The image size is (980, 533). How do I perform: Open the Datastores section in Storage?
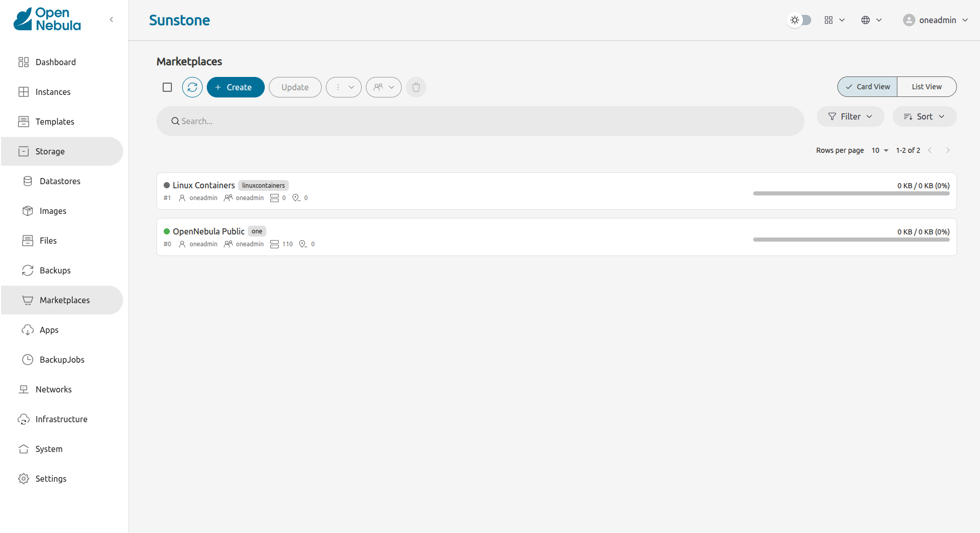coord(60,181)
